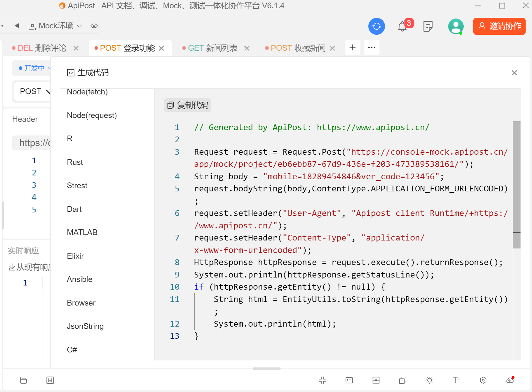Select Strest language option
532x392 pixels.
click(77, 186)
